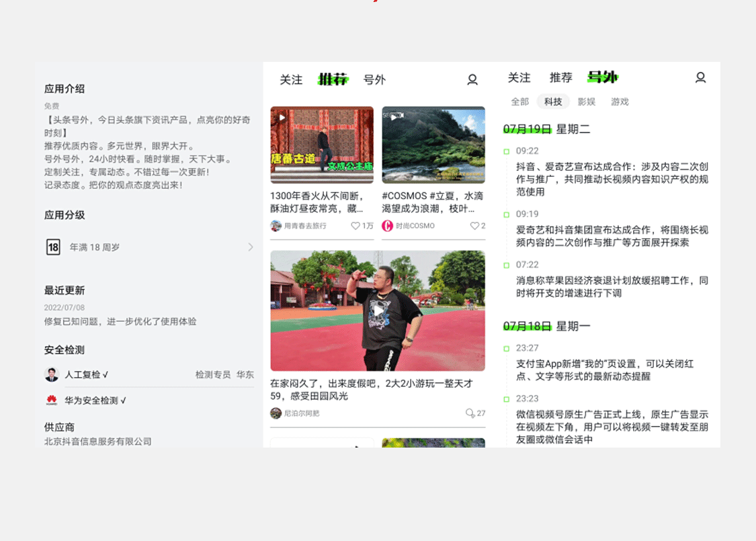Open the 用青春去旅行 author name
The width and height of the screenshot is (756, 541).
tap(305, 226)
